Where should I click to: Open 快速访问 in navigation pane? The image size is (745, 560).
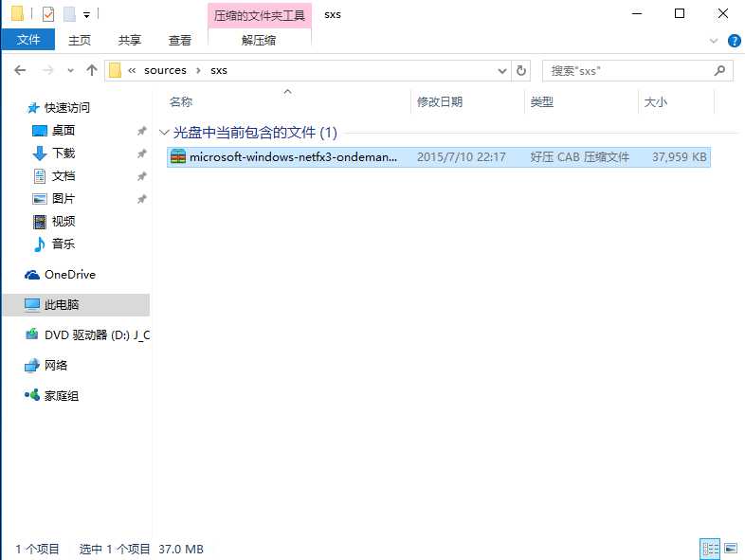point(67,108)
